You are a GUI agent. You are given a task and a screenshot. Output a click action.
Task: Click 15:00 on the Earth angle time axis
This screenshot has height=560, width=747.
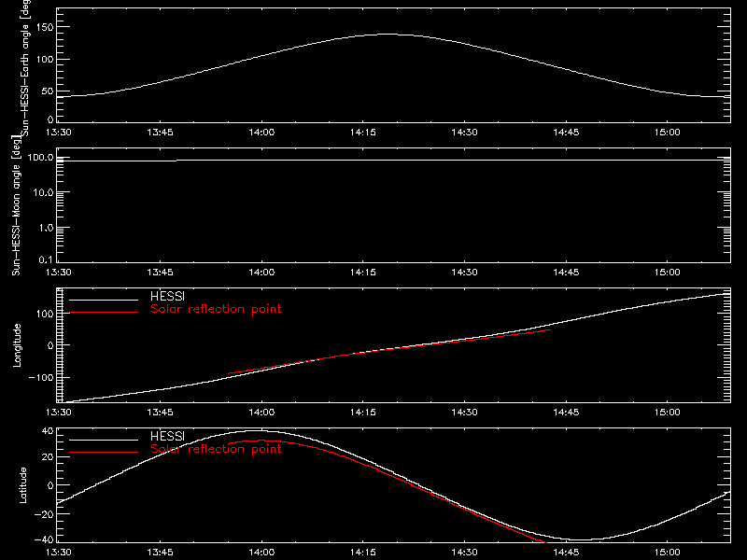[667, 133]
